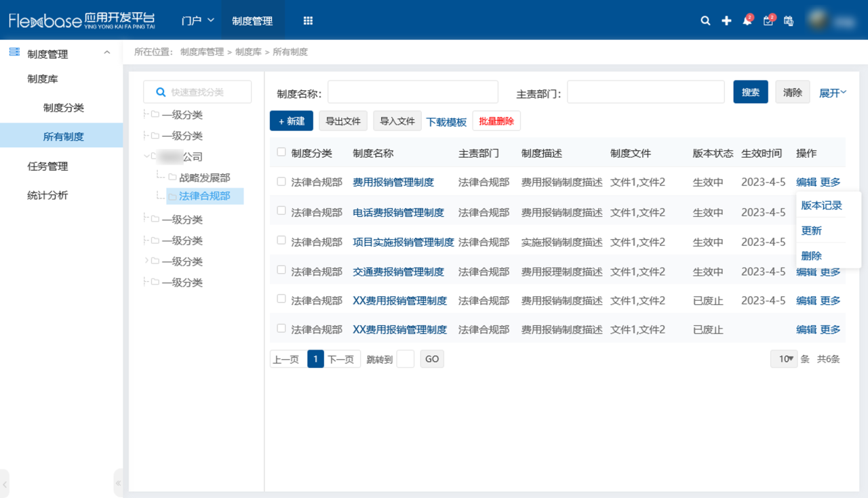Select the checkbox beside 交通费报销管理制度
This screenshot has width=868, height=498.
281,272
